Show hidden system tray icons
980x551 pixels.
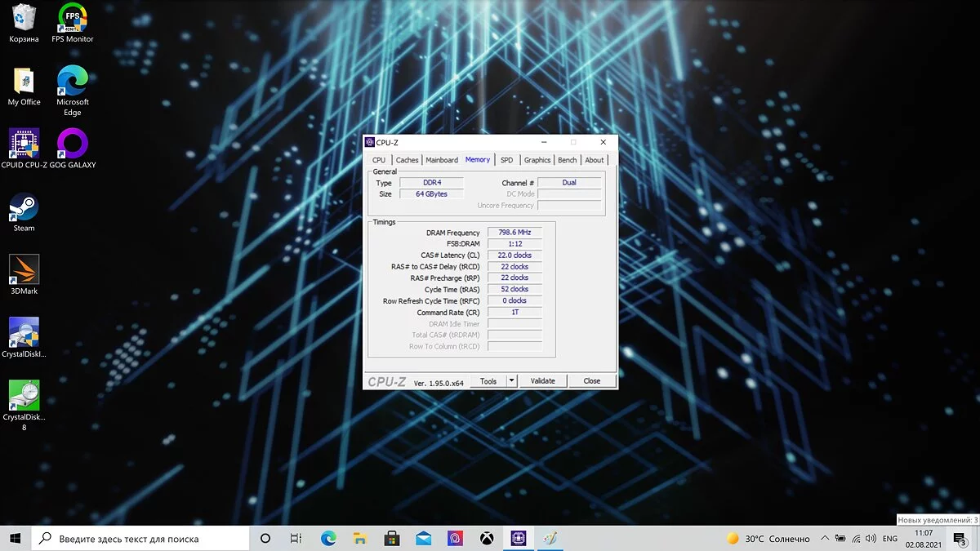coord(825,539)
